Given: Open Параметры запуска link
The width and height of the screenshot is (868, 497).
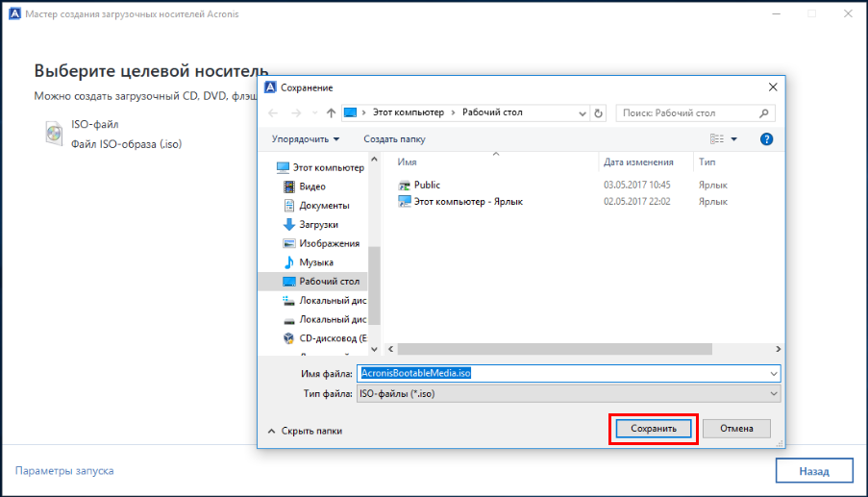Looking at the screenshot, I should pos(64,471).
